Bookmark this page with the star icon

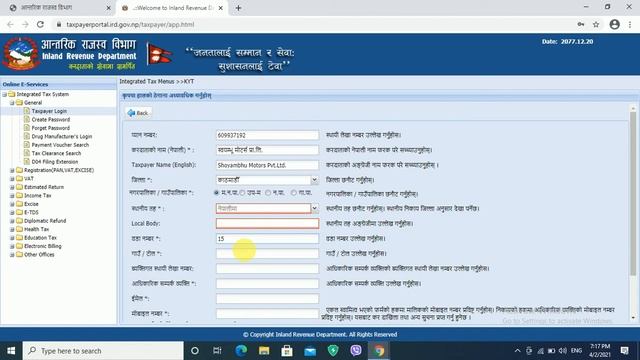pos(596,24)
